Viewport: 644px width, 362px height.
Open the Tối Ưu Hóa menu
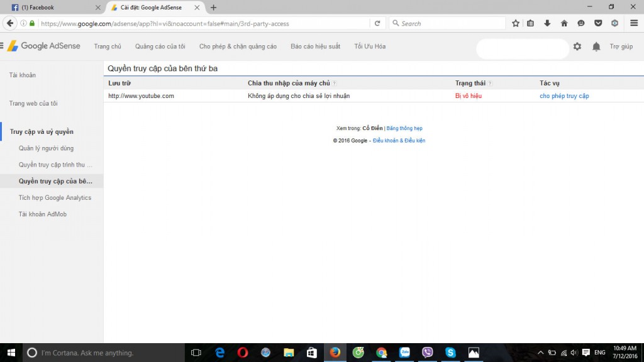pyautogui.click(x=370, y=47)
